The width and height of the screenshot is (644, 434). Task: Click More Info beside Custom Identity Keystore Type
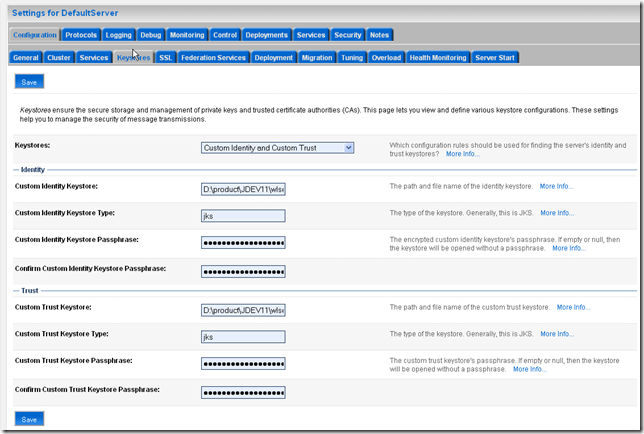click(557, 213)
